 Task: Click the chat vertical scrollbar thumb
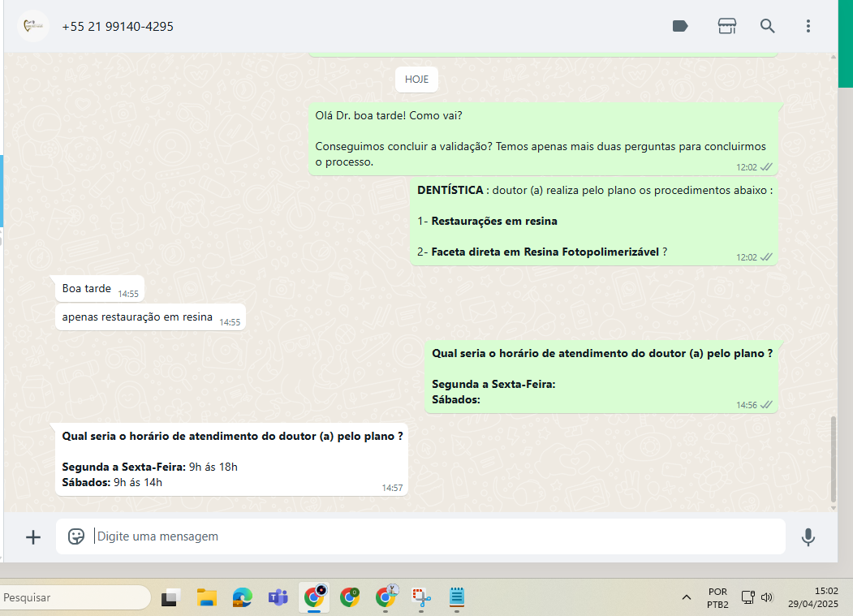pyautogui.click(x=833, y=460)
